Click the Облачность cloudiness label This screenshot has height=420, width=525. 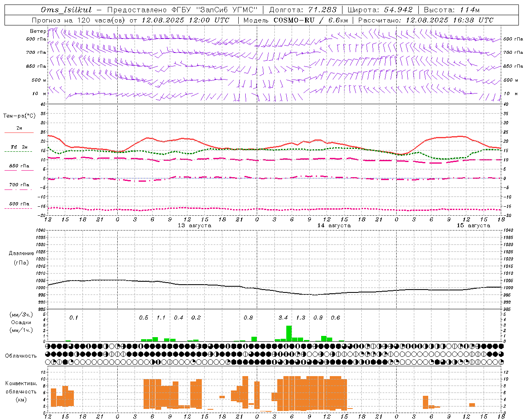click(21, 356)
